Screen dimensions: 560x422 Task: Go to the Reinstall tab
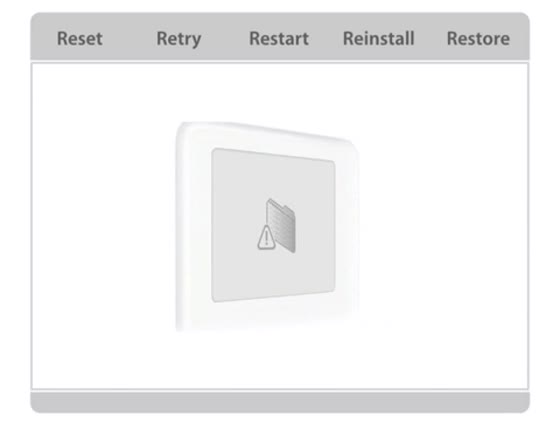(x=379, y=38)
